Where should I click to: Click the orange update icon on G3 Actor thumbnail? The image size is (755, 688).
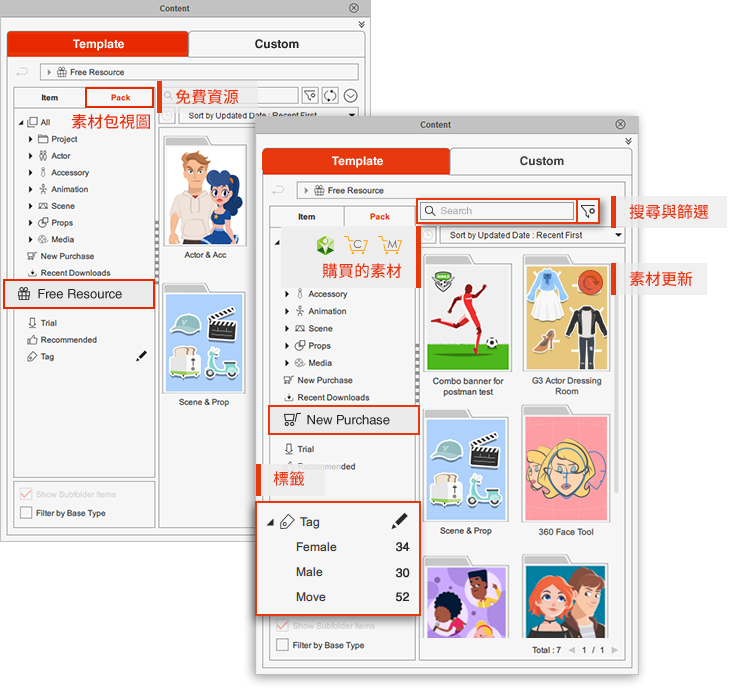tap(593, 285)
